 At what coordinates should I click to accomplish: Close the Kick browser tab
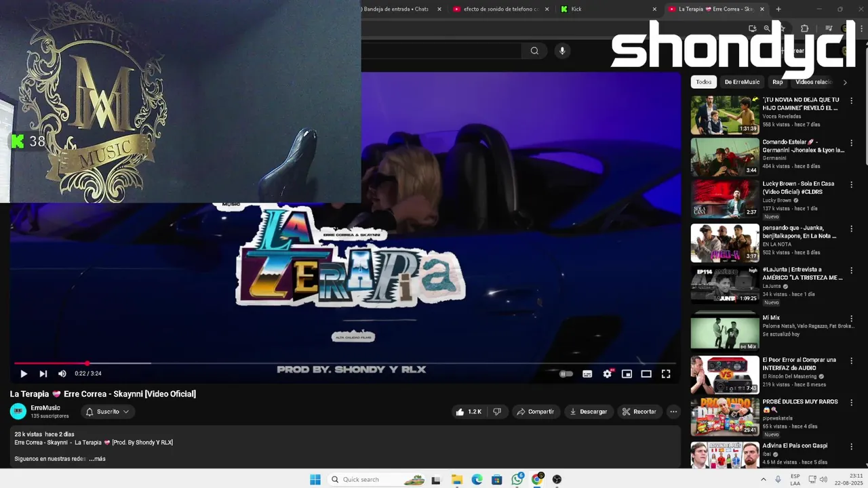click(x=654, y=9)
